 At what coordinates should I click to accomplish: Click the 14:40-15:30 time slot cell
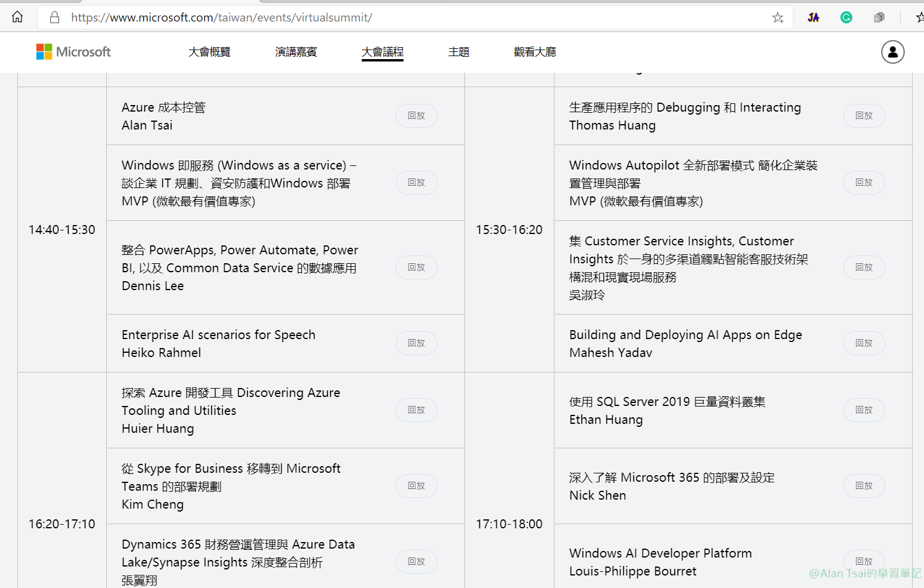(x=62, y=230)
